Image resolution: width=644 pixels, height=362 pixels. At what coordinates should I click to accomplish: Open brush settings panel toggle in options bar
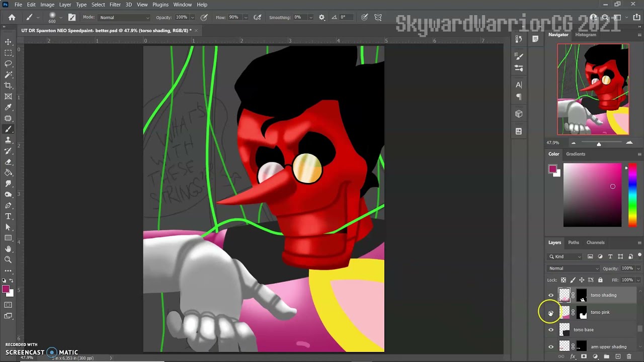(x=72, y=17)
